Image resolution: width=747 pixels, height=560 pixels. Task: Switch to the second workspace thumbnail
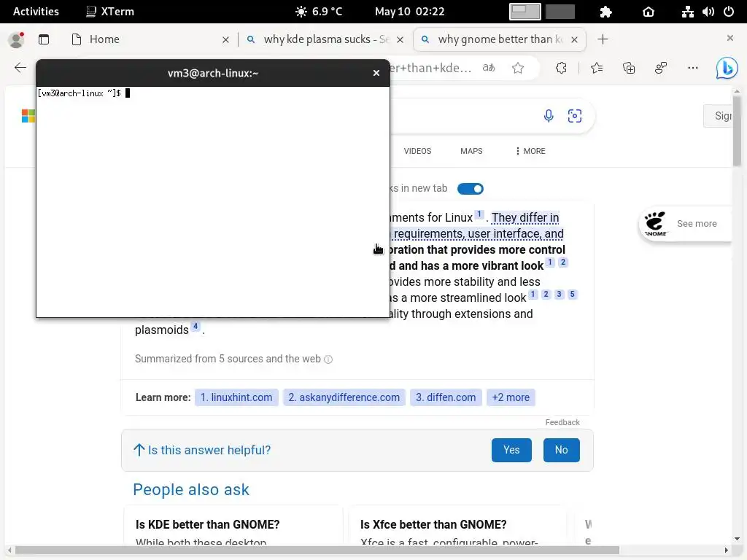[560, 12]
